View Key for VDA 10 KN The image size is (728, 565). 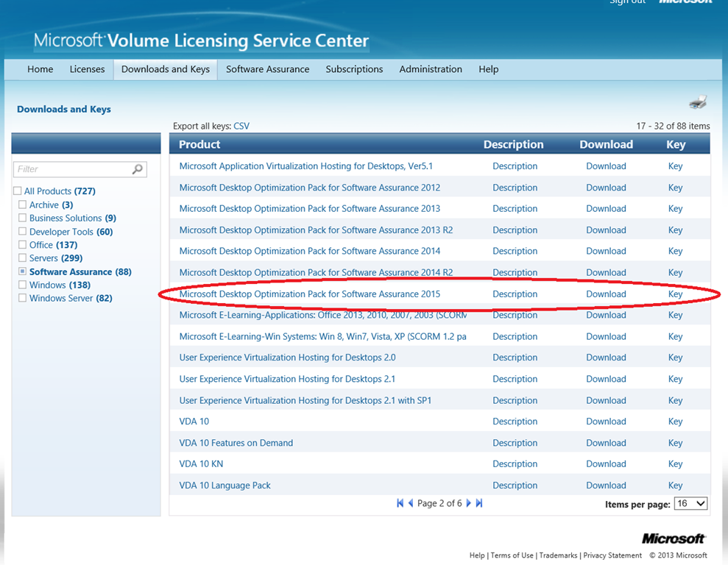(675, 464)
